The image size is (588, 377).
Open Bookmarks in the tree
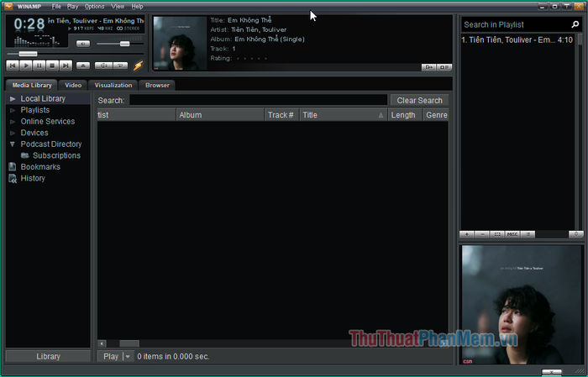point(40,167)
